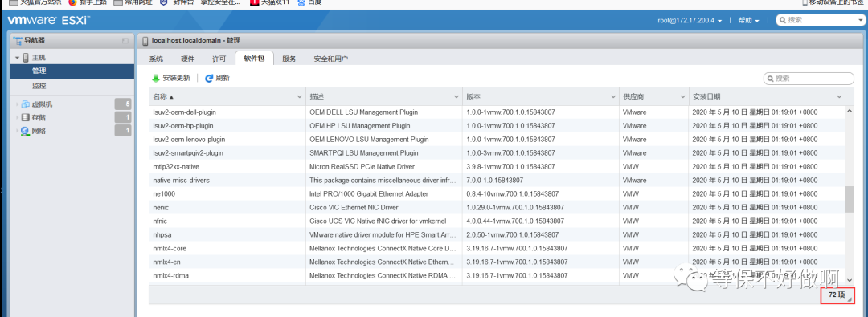Click the green Install update icon
This screenshot has height=317, width=868.
pyautogui.click(x=156, y=79)
